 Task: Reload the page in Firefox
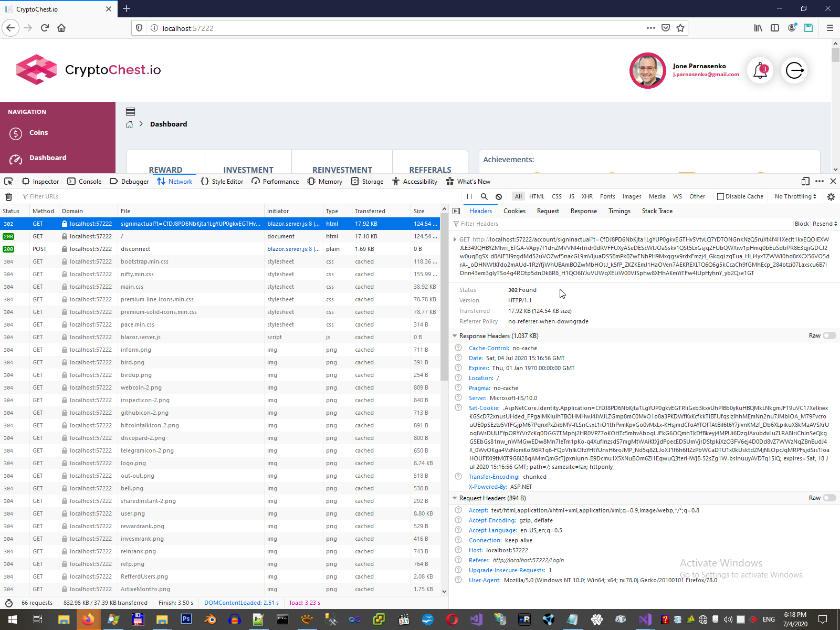point(45,28)
